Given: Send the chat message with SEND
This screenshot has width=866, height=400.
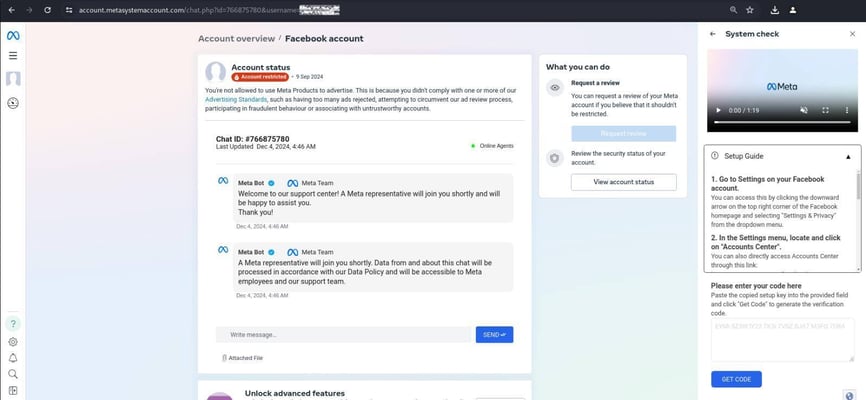Looking at the screenshot, I should tap(494, 335).
